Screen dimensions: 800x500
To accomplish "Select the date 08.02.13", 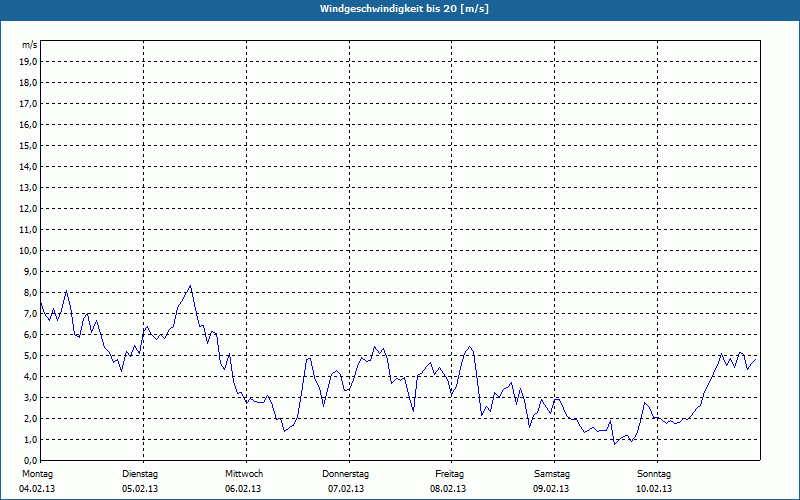I will pos(448,489).
